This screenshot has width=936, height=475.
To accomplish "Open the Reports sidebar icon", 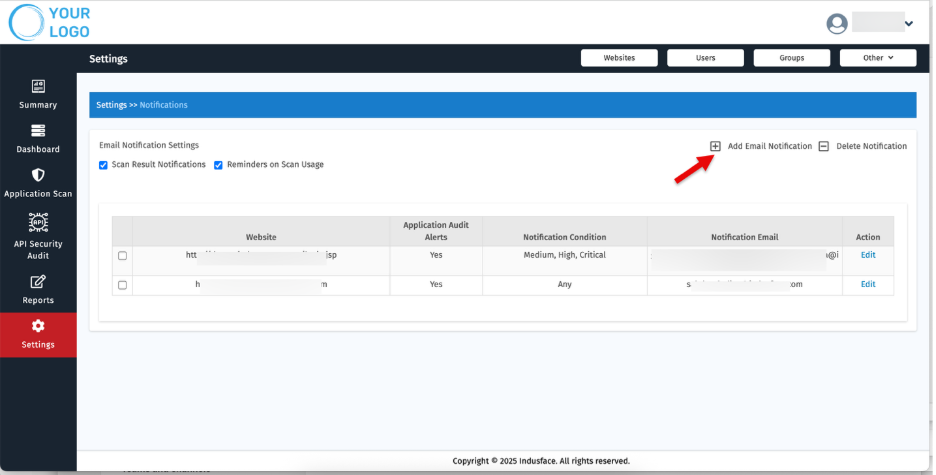I will (38, 281).
